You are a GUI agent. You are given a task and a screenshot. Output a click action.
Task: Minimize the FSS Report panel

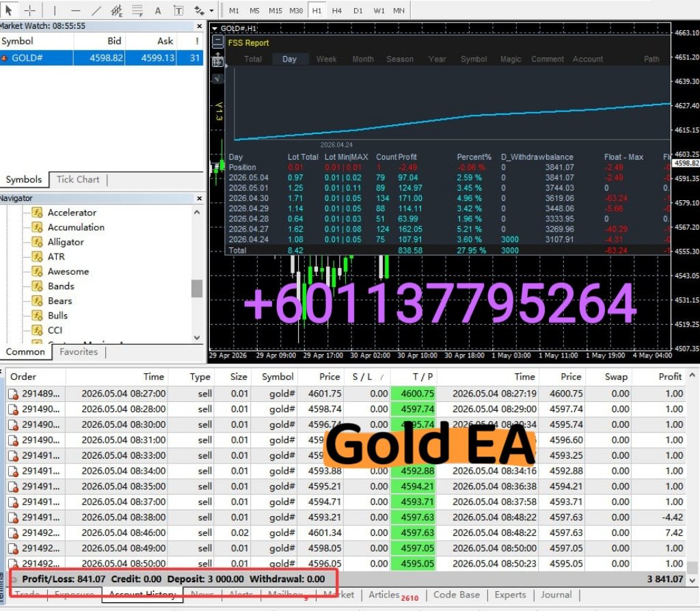pyautogui.click(x=217, y=42)
